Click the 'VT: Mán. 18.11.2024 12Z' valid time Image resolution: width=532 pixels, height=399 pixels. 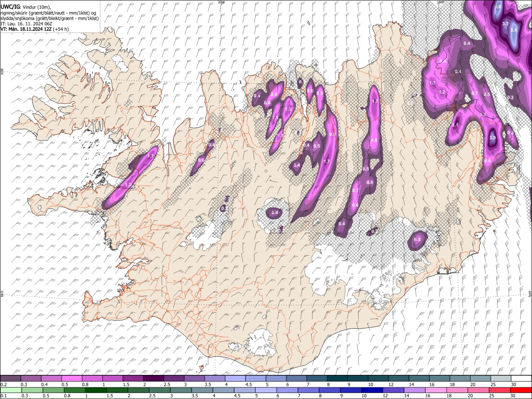25,29
